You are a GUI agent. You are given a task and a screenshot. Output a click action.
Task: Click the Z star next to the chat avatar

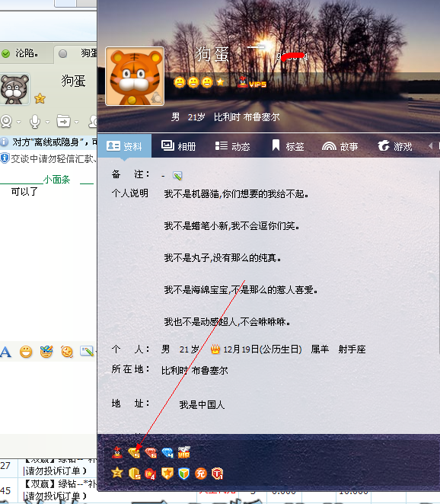[x=40, y=98]
